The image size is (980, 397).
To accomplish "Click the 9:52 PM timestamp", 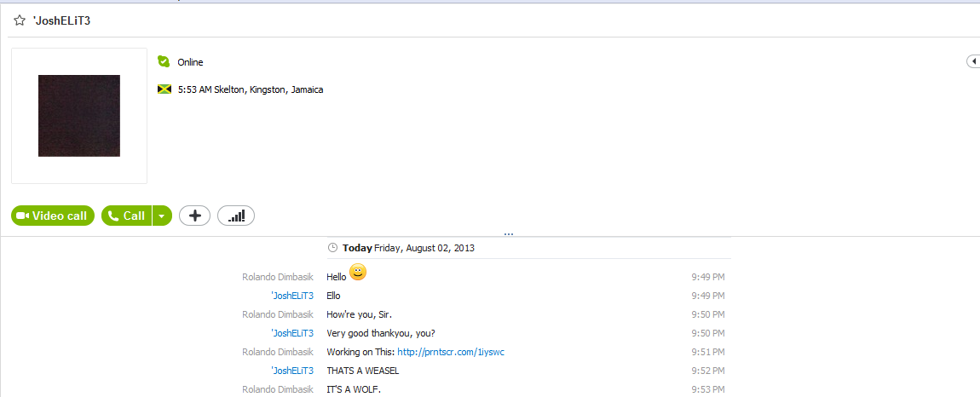I will [708, 371].
